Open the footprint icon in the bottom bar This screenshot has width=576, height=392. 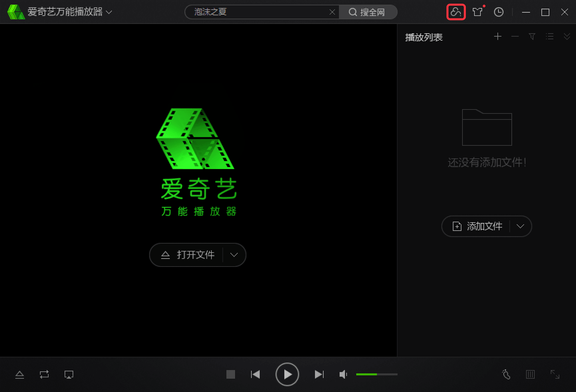tap(506, 374)
